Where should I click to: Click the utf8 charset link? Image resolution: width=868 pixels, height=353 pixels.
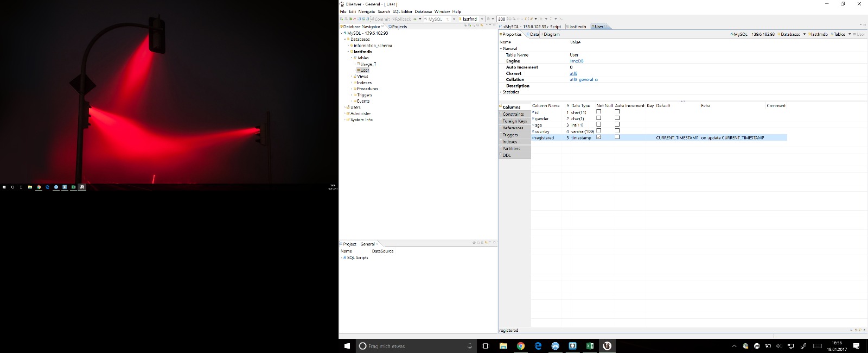point(573,73)
